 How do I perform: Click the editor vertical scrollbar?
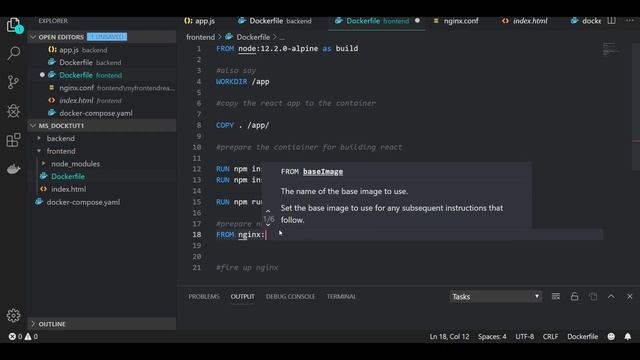636,106
